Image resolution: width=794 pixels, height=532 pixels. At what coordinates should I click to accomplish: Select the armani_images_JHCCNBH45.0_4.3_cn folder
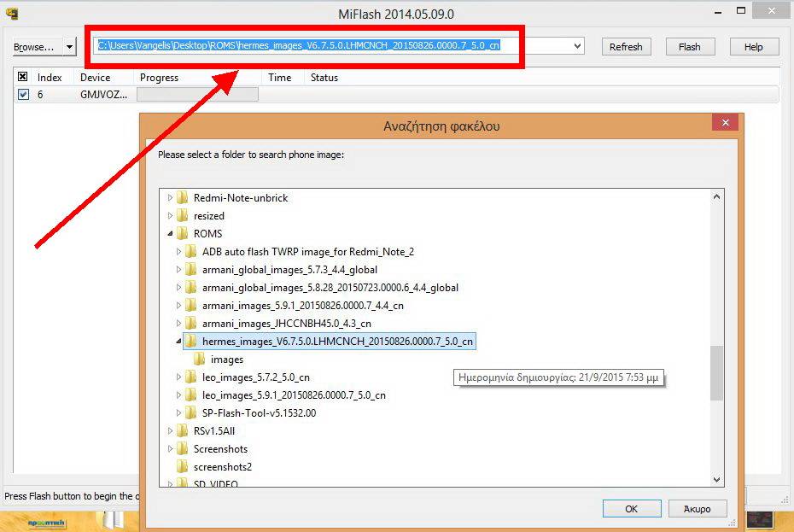(286, 324)
